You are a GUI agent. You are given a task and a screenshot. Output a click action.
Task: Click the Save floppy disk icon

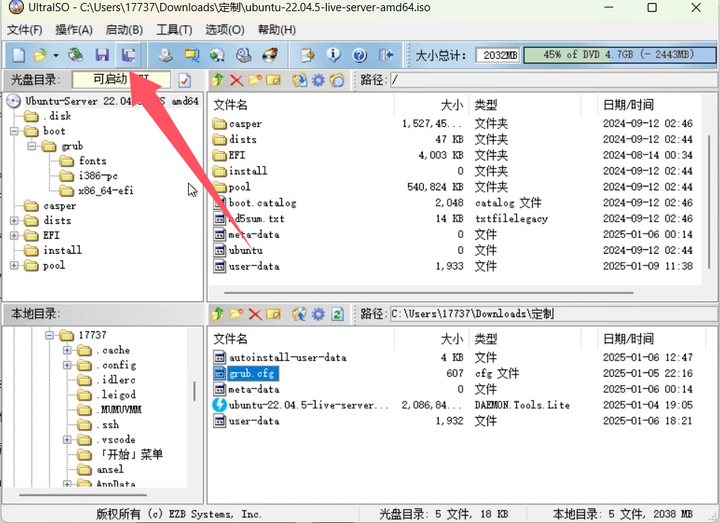pyautogui.click(x=102, y=55)
